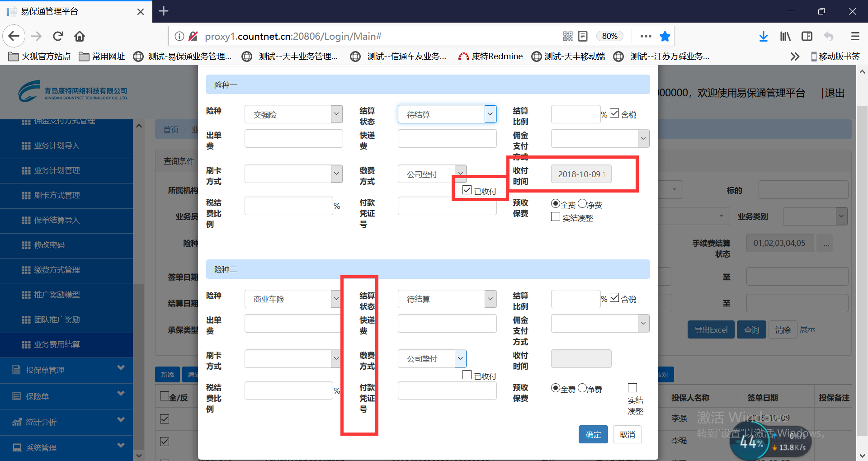The image size is (868, 461).
Task: Open the page QR code icon
Action: [568, 36]
